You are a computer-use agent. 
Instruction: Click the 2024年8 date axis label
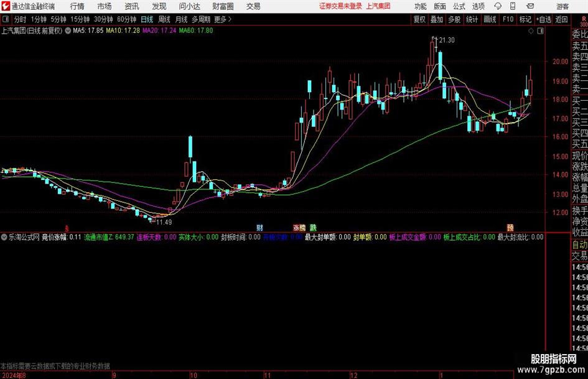[14, 375]
